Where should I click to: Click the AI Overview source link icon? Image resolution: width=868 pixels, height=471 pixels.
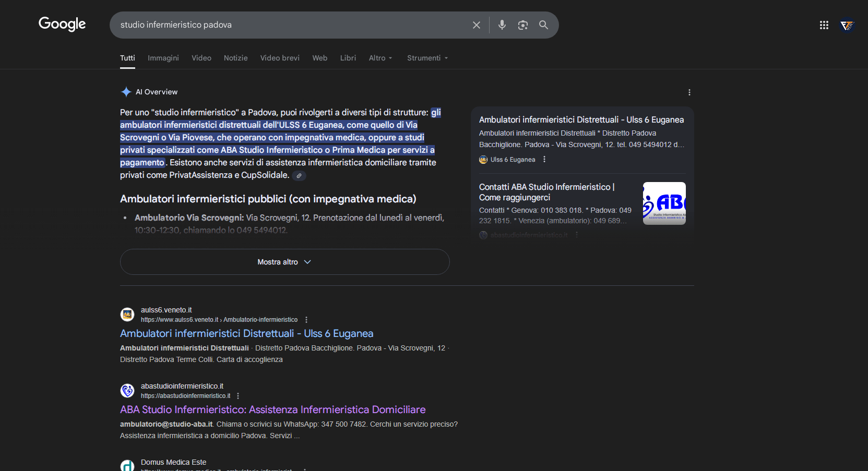299,176
